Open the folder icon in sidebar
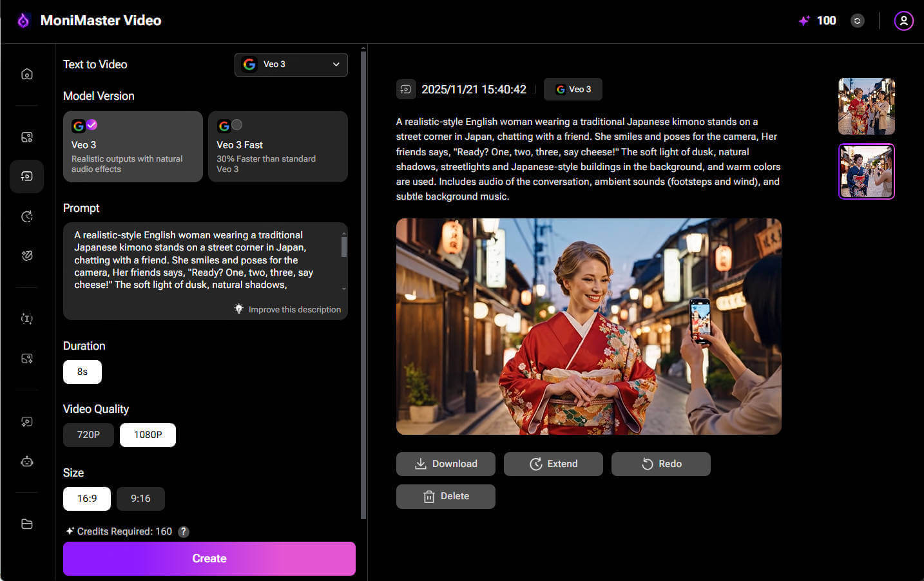 pyautogui.click(x=26, y=524)
